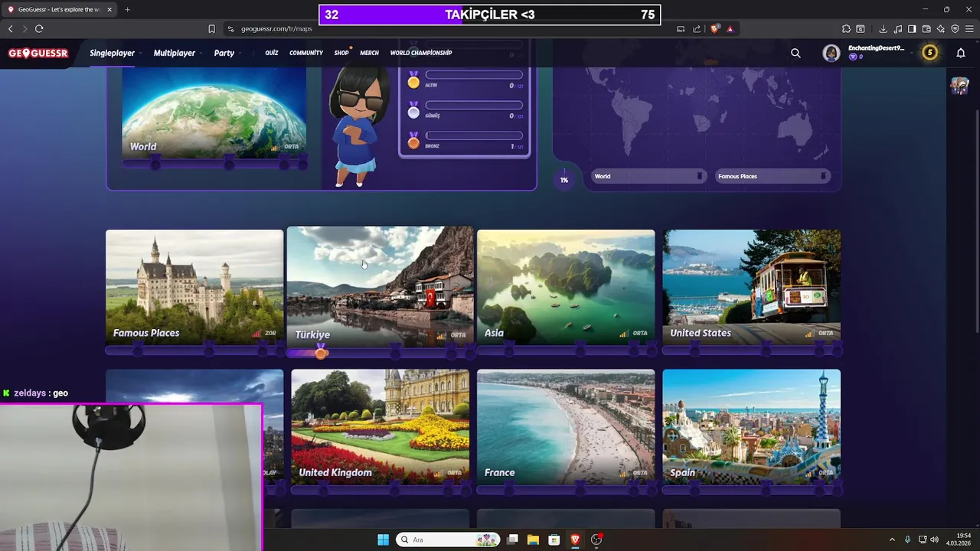Screen dimensions: 980x551
Task: Open the France map card
Action: click(x=566, y=427)
